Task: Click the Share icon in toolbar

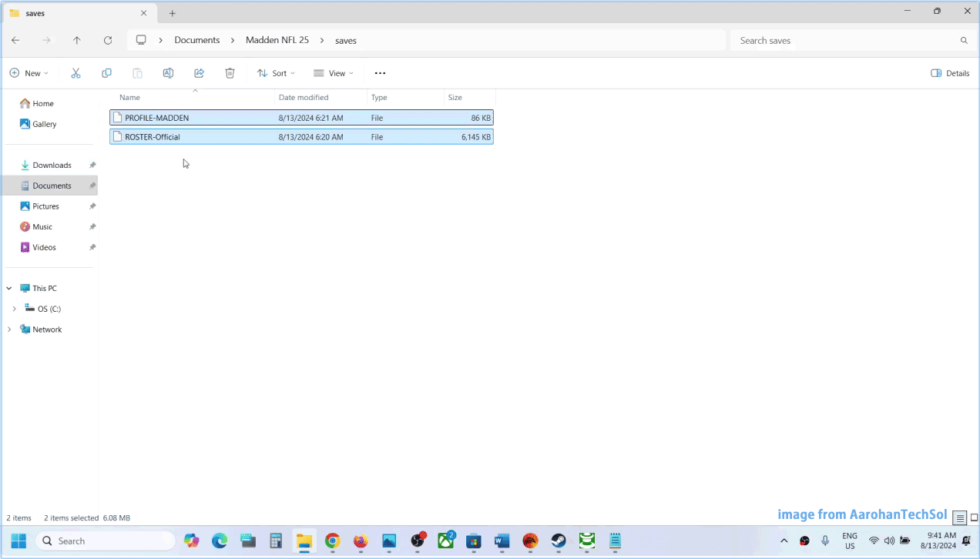Action: tap(199, 73)
